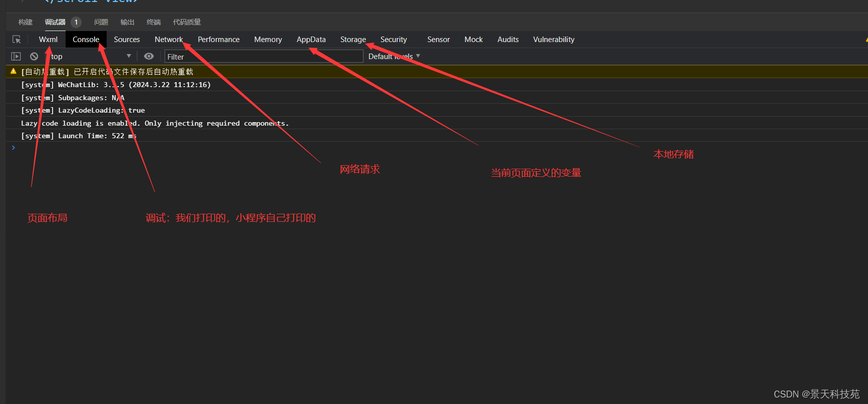Image resolution: width=868 pixels, height=404 pixels.
Task: Switch to the 终端 panel tab
Action: [154, 22]
